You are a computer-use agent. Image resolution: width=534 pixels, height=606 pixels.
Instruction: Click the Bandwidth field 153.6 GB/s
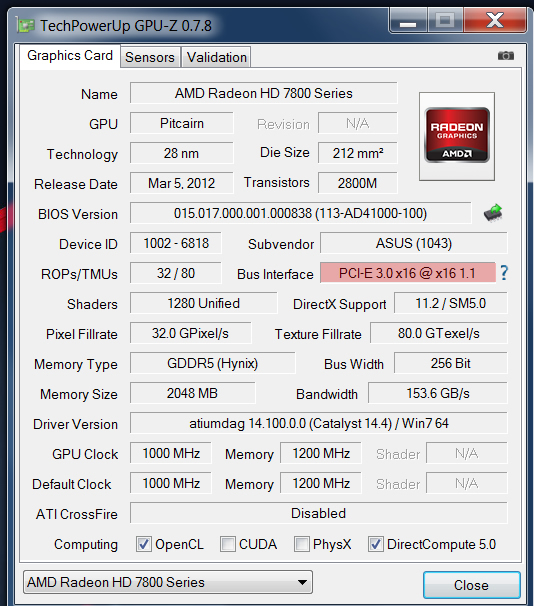click(438, 393)
